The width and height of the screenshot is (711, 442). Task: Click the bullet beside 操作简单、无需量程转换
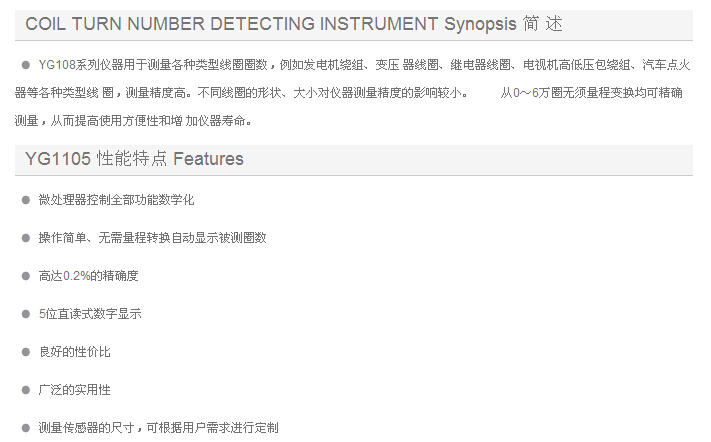tap(25, 238)
